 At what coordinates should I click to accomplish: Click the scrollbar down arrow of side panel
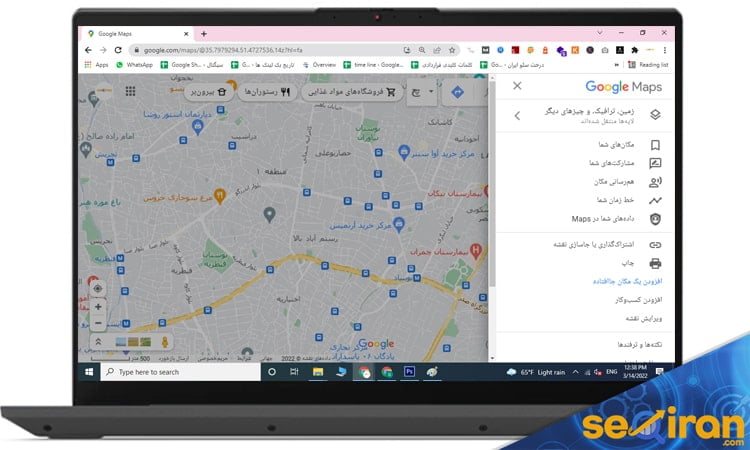tap(492, 358)
